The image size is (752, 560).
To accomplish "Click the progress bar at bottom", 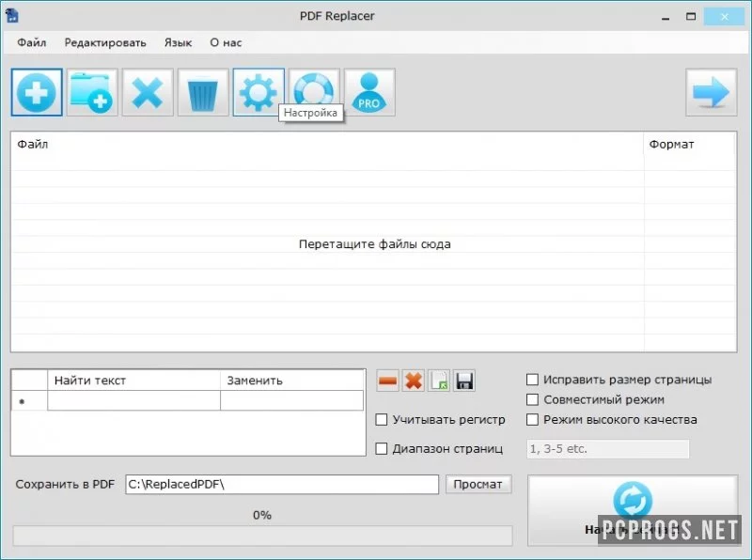I will pyautogui.click(x=262, y=536).
